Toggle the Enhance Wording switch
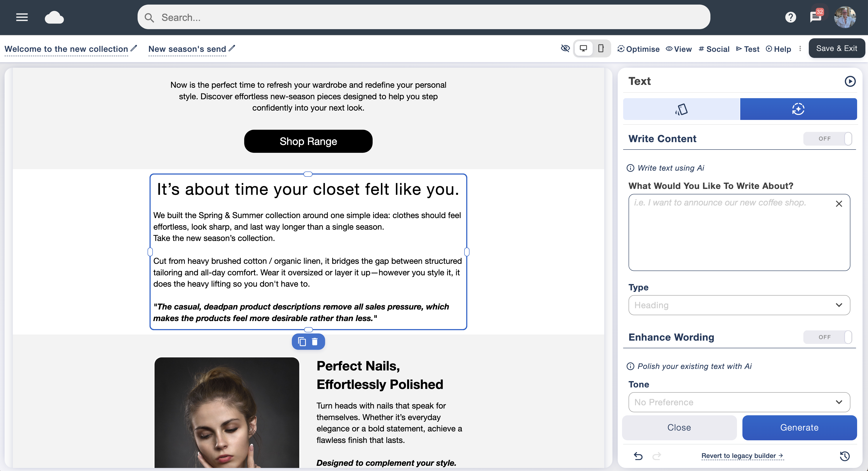868x471 pixels. [x=828, y=337]
